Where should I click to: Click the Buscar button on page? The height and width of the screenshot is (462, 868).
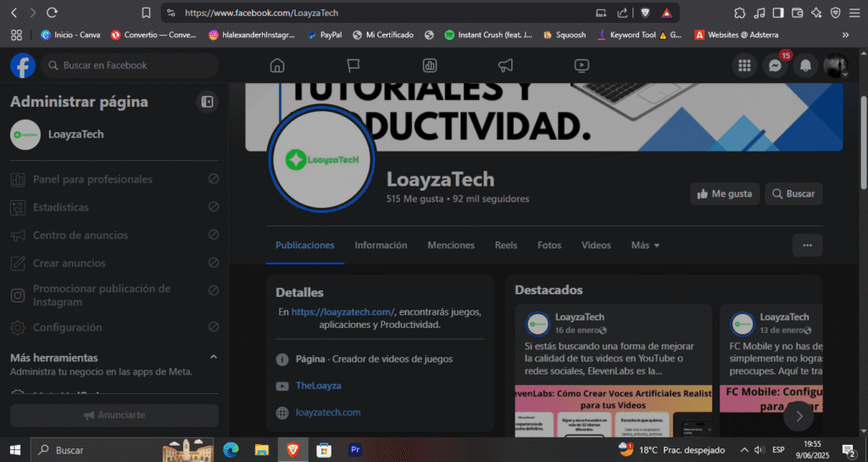pyautogui.click(x=793, y=193)
